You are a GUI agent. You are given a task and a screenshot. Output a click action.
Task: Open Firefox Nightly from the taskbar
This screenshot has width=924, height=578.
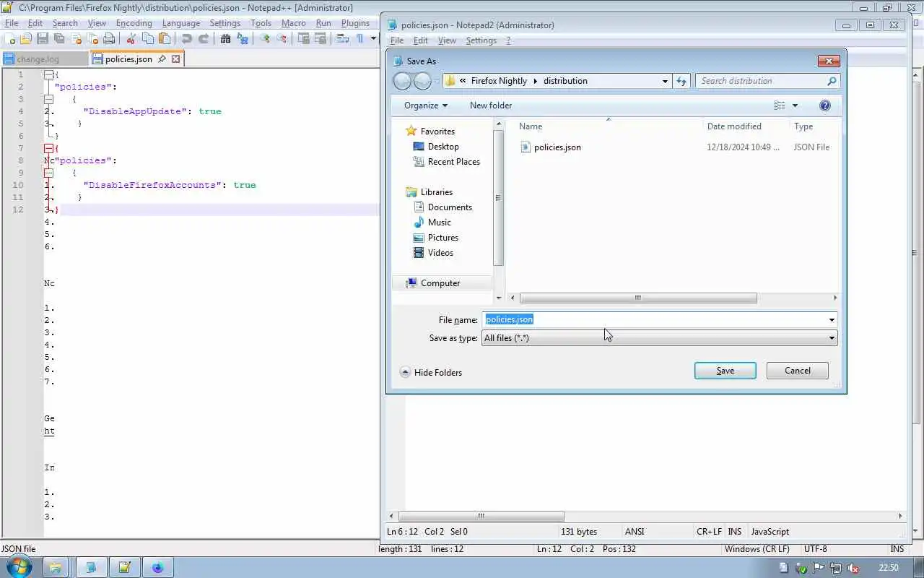pyautogui.click(x=158, y=567)
